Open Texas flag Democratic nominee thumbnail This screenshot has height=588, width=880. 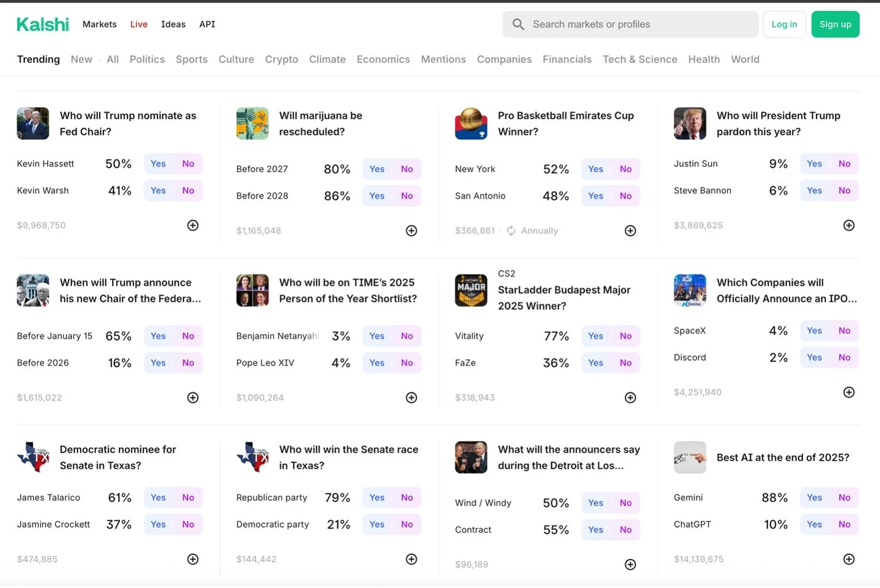(33, 457)
